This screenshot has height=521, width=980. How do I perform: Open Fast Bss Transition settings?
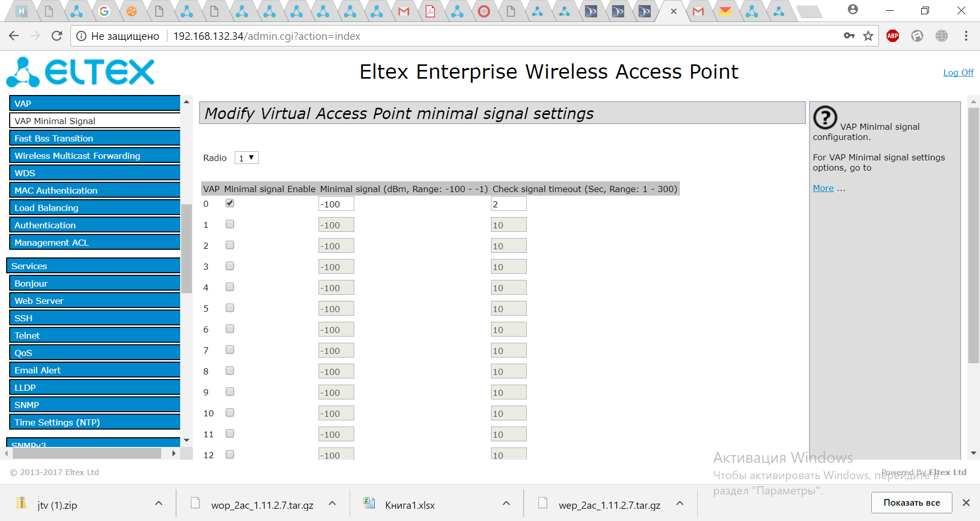click(95, 138)
